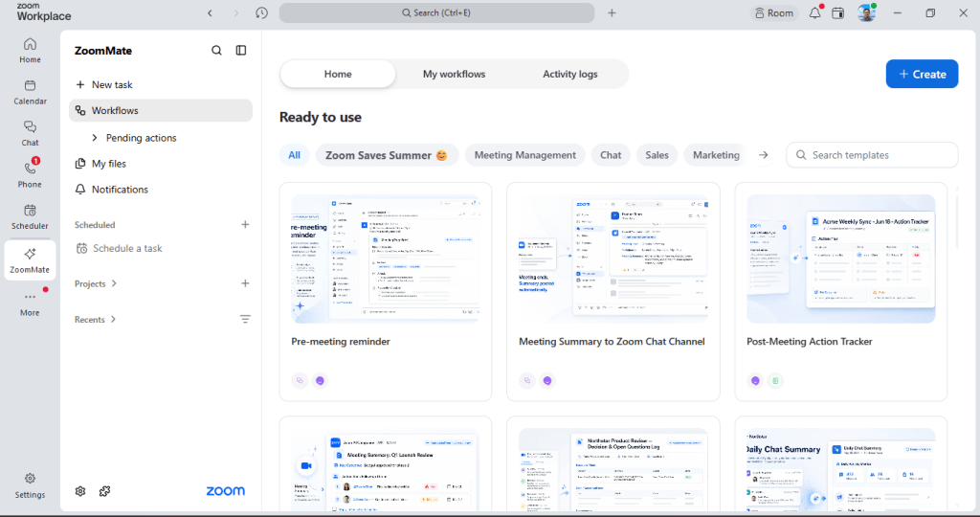Switch to the My workflows tab
The height and width of the screenshot is (517, 980).
pyautogui.click(x=454, y=74)
